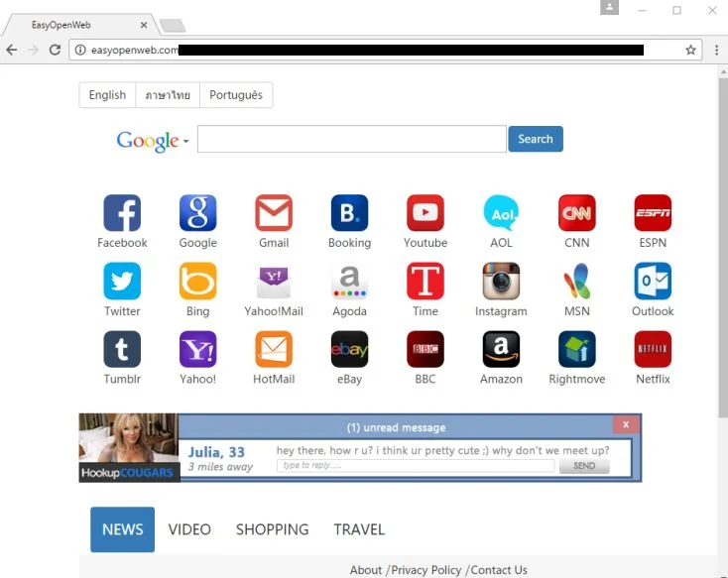This screenshot has height=578, width=728.
Task: Click the blue Search button
Action: click(x=536, y=139)
